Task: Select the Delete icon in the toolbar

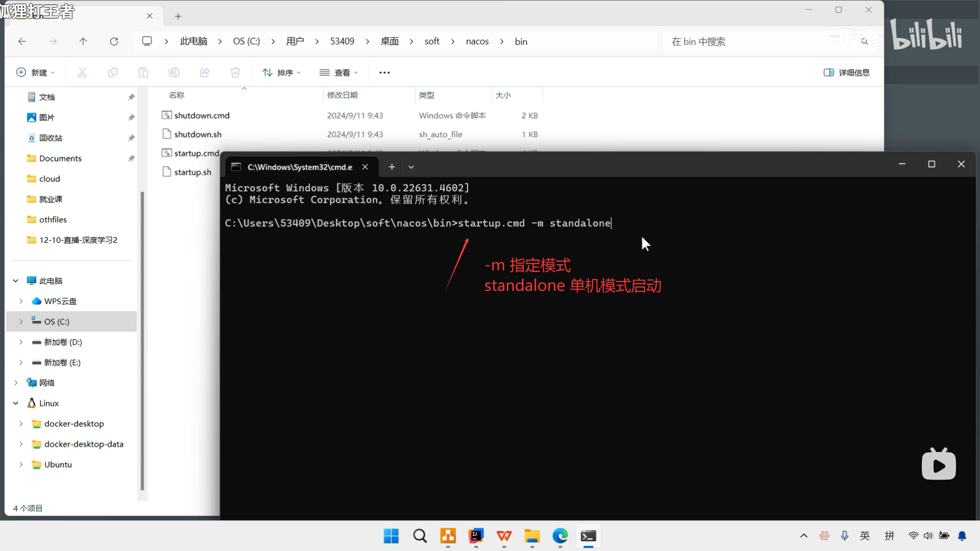Action: 235,72
